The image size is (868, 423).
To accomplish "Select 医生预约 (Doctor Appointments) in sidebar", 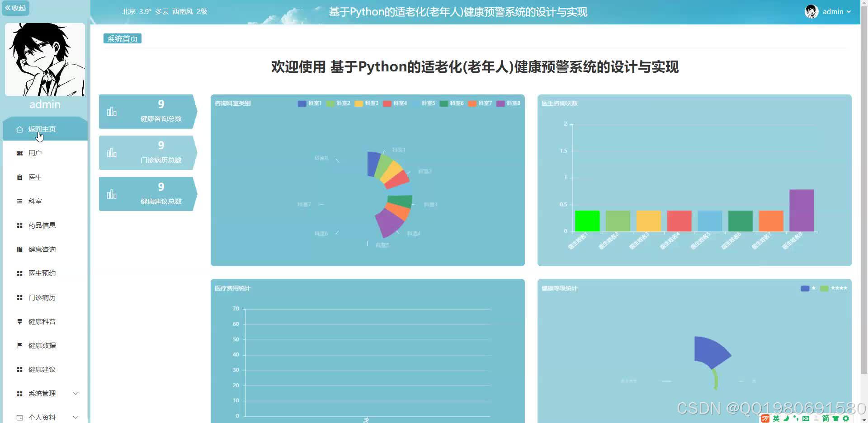I will click(42, 273).
